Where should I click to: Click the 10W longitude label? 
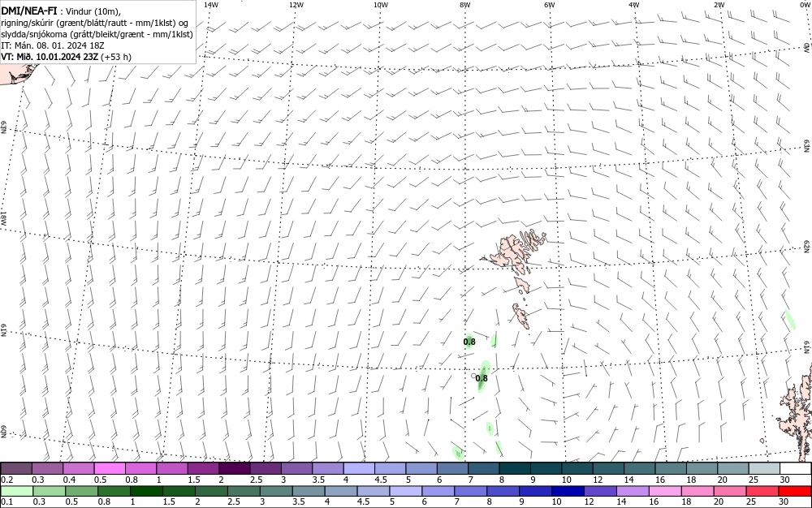(381, 5)
